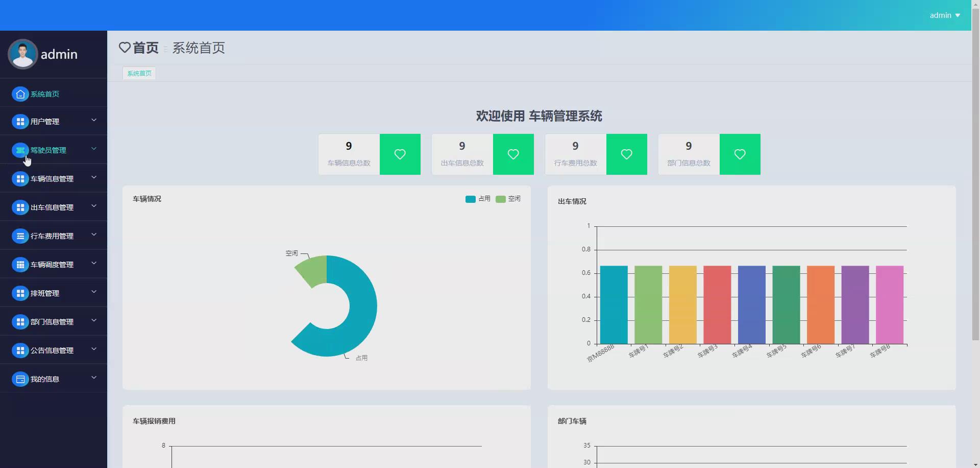The width and height of the screenshot is (980, 468).
Task: Click the 排班管理 icon
Action: (20, 293)
